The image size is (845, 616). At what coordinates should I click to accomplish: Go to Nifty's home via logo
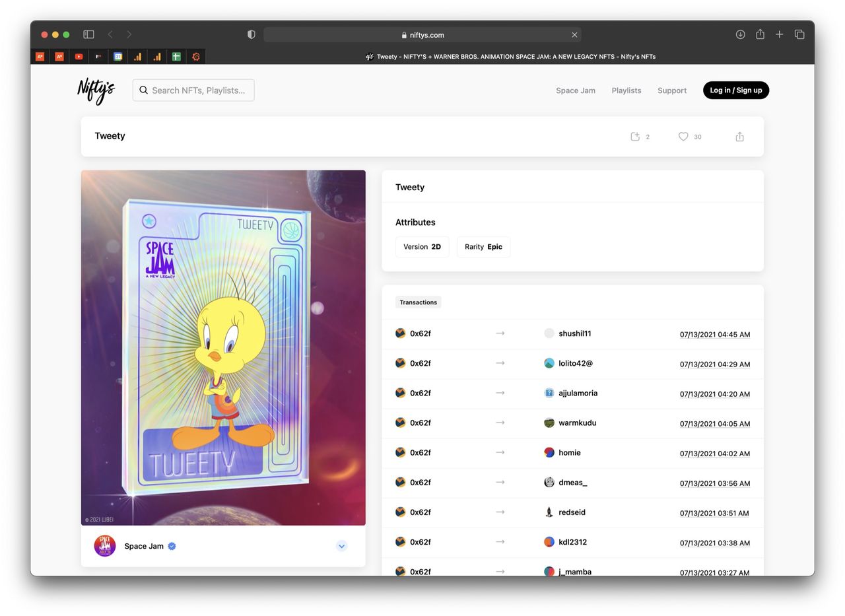[x=96, y=90]
